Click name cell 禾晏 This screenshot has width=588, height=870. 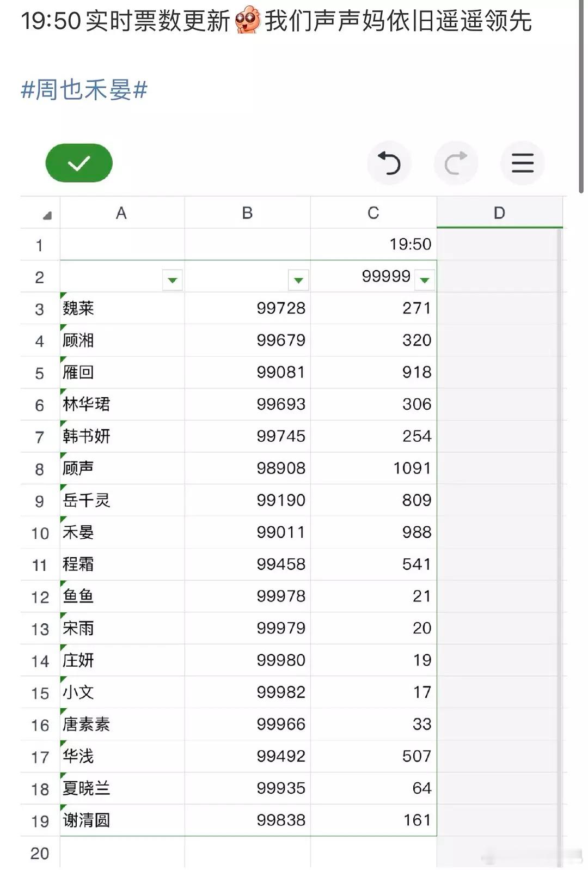click(122, 532)
